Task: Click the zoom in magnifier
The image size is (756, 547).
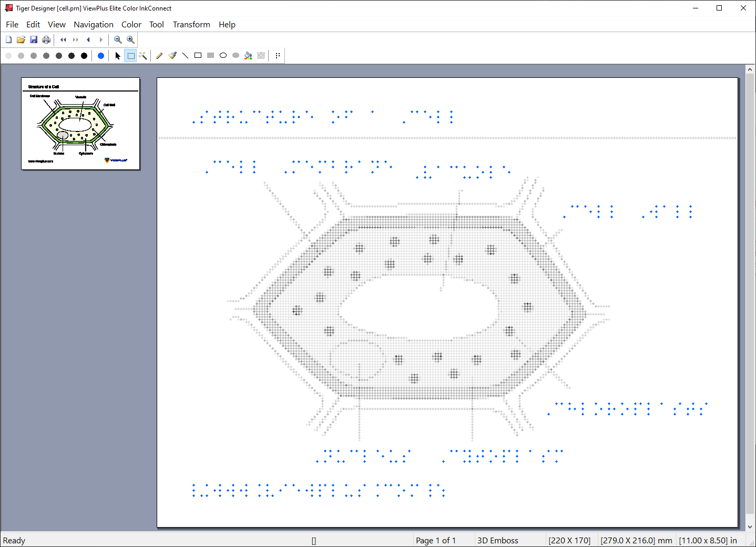Action: click(x=130, y=40)
